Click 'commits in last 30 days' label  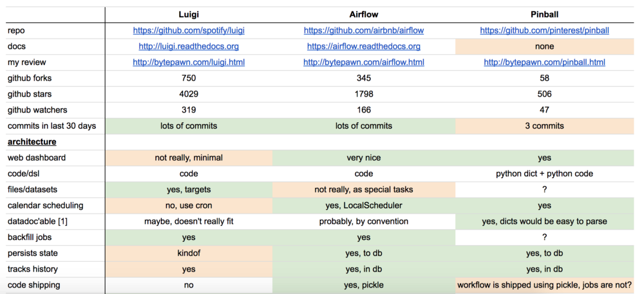[52, 126]
